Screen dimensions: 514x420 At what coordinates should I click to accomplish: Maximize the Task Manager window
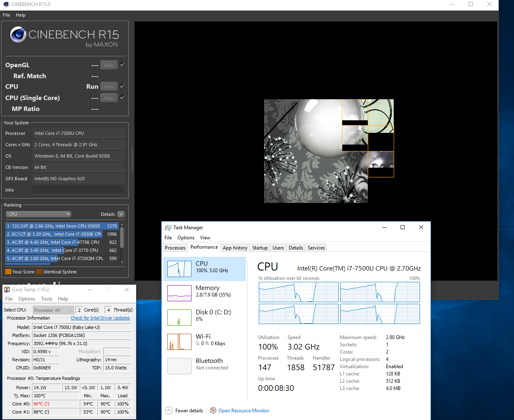pyautogui.click(x=403, y=227)
